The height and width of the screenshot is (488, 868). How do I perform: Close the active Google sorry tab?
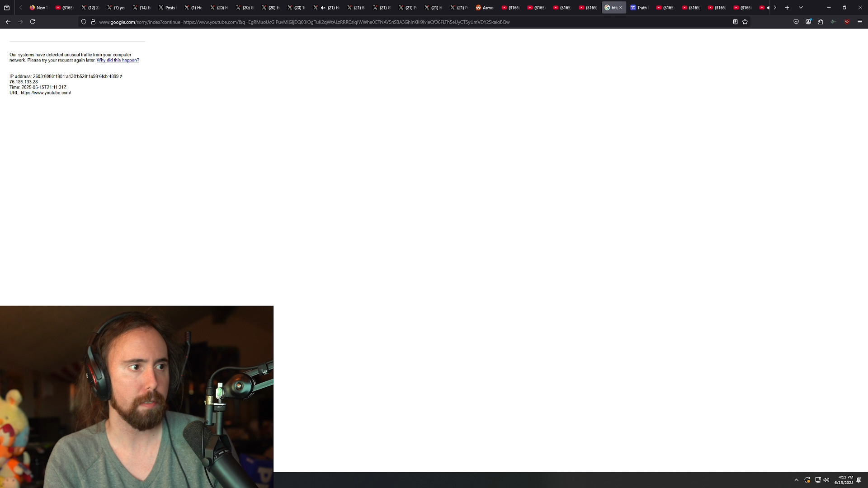click(x=621, y=8)
